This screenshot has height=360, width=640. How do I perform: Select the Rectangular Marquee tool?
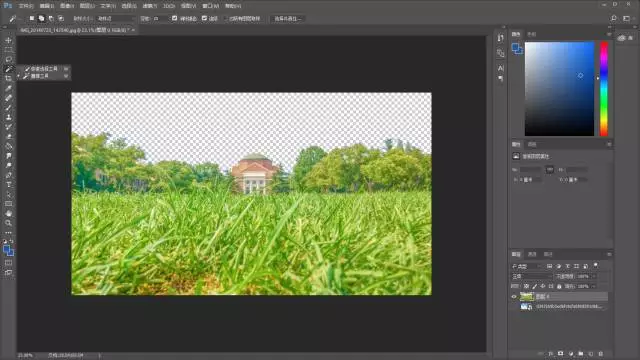(x=9, y=50)
